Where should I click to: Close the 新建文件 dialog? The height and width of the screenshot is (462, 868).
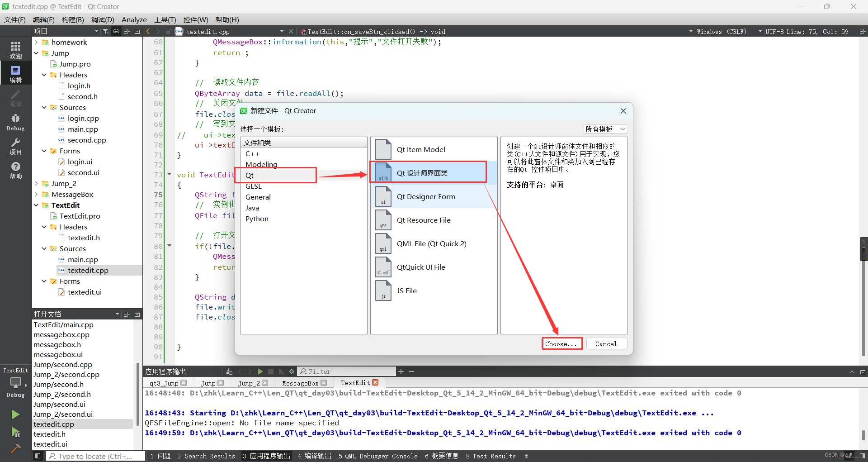pyautogui.click(x=623, y=111)
